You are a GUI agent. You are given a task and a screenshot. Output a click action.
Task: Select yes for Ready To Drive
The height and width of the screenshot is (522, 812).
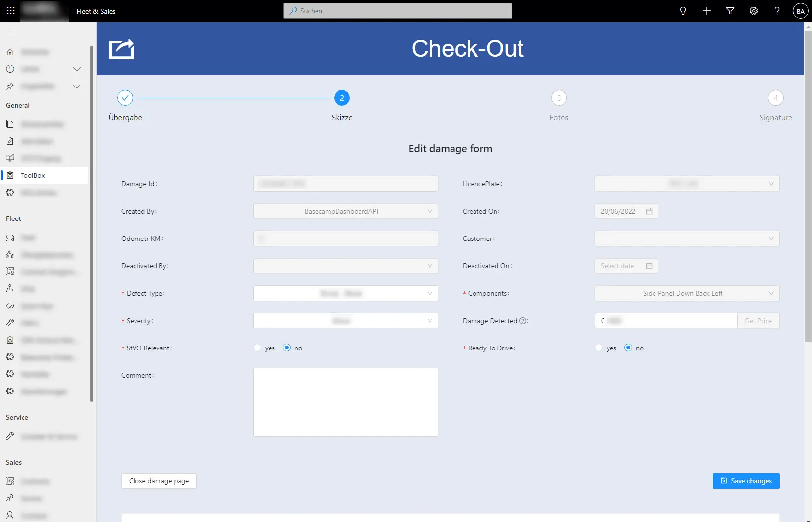click(x=599, y=348)
